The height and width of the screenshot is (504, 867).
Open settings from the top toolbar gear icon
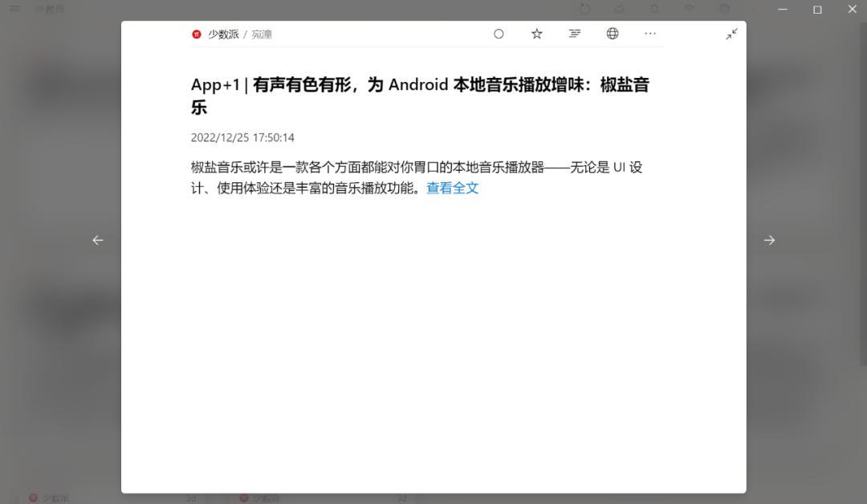tap(725, 9)
